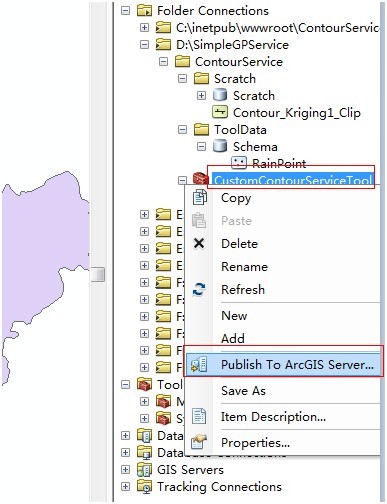Image resolution: width=387 pixels, height=504 pixels.
Task: Expand the C:\inetpub\wwwroot folder node
Action: [144, 27]
